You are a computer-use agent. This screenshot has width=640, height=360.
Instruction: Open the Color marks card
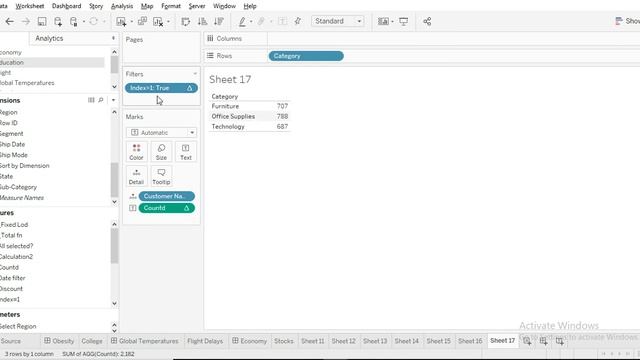136,152
